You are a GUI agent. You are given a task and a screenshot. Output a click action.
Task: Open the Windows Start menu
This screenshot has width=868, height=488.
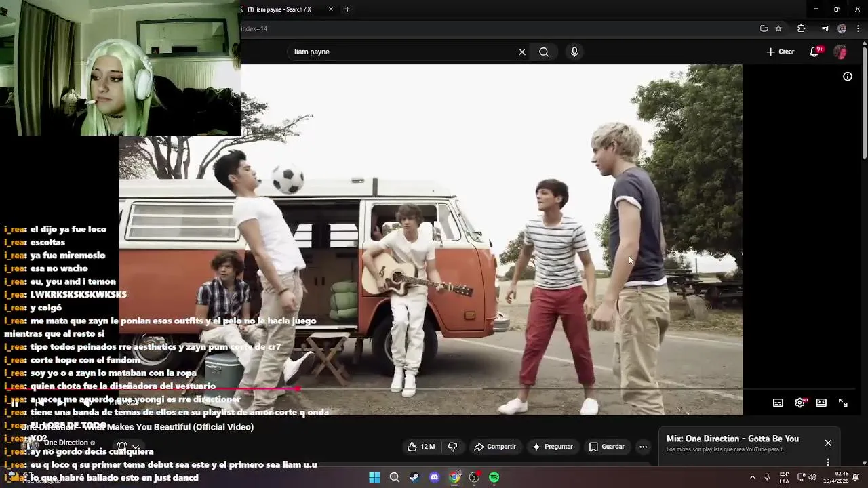pos(374,477)
